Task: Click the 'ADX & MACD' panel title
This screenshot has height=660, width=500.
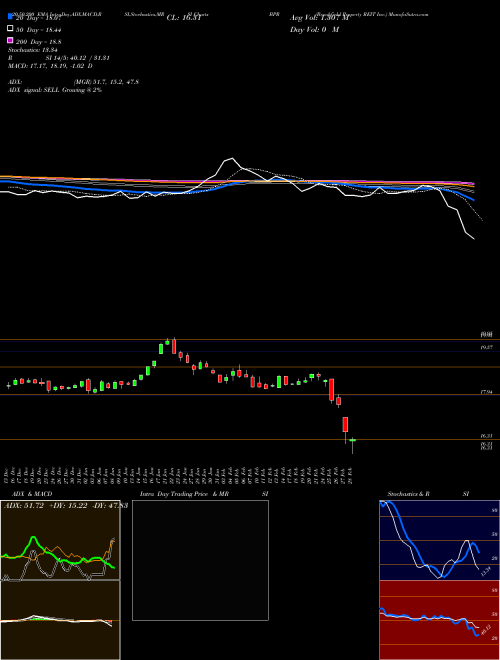Action: coord(32,494)
